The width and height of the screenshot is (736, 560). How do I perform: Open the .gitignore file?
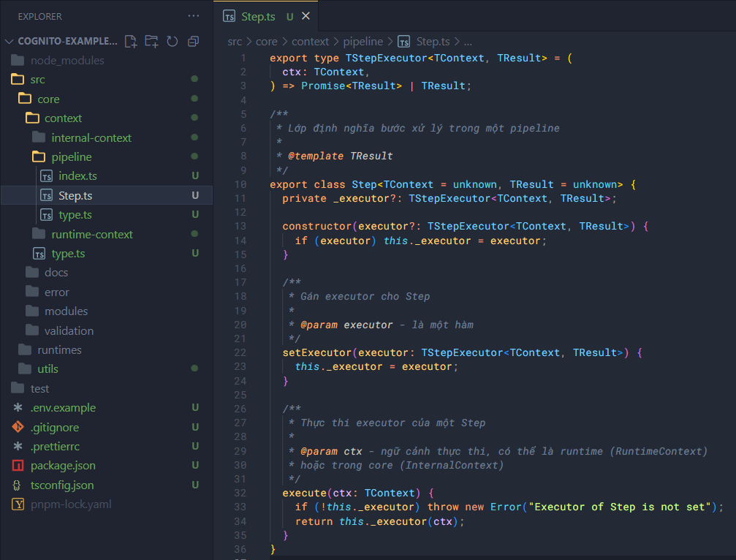(54, 427)
